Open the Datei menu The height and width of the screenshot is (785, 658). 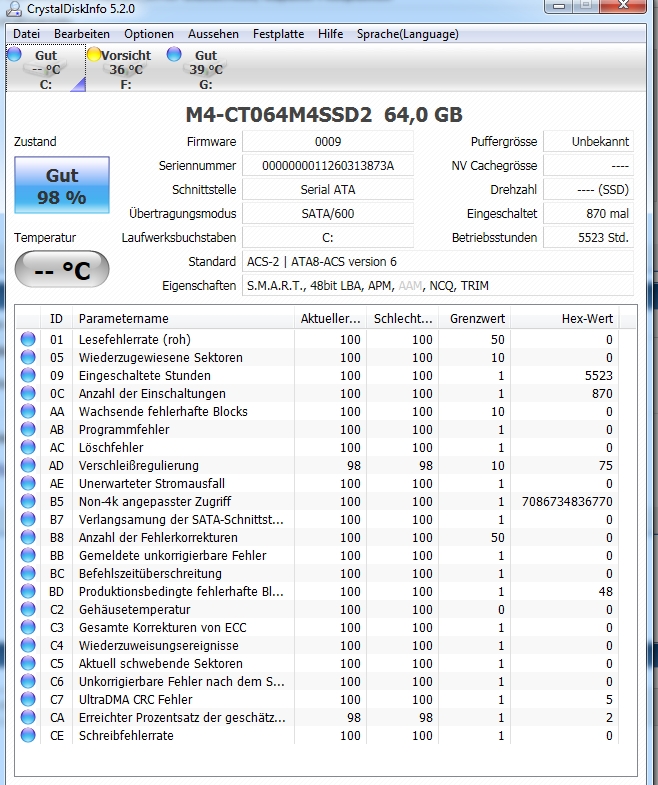click(x=27, y=34)
